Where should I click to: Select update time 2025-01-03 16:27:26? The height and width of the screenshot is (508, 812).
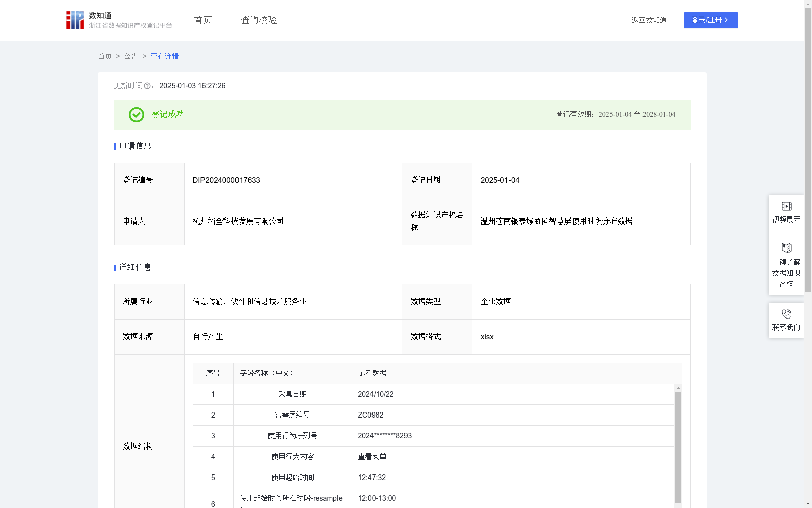(192, 86)
